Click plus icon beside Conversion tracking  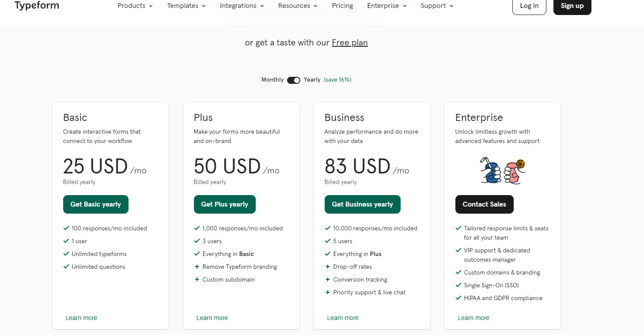328,279
